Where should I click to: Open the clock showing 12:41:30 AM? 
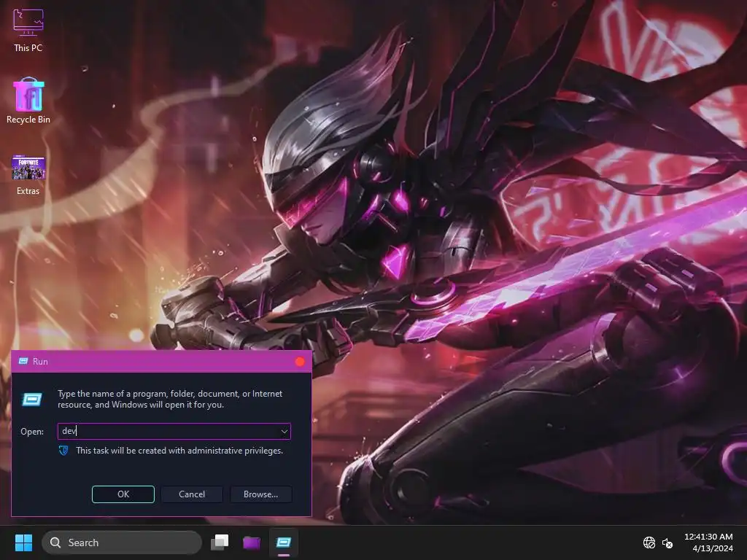coord(708,537)
